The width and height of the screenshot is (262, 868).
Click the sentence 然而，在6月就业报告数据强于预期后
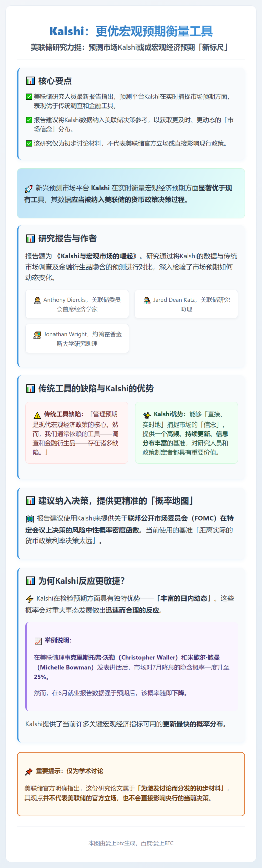coord(86,693)
